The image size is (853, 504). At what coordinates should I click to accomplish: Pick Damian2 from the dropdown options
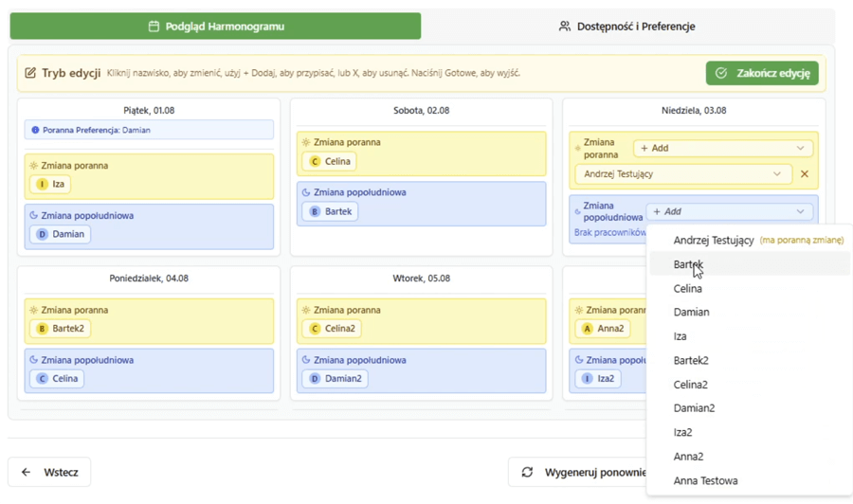pyautogui.click(x=694, y=408)
